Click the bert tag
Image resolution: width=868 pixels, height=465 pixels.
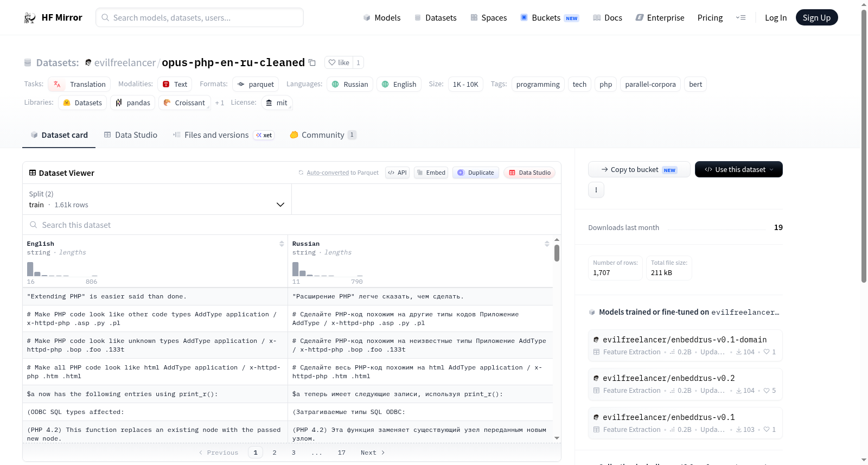coord(695,84)
